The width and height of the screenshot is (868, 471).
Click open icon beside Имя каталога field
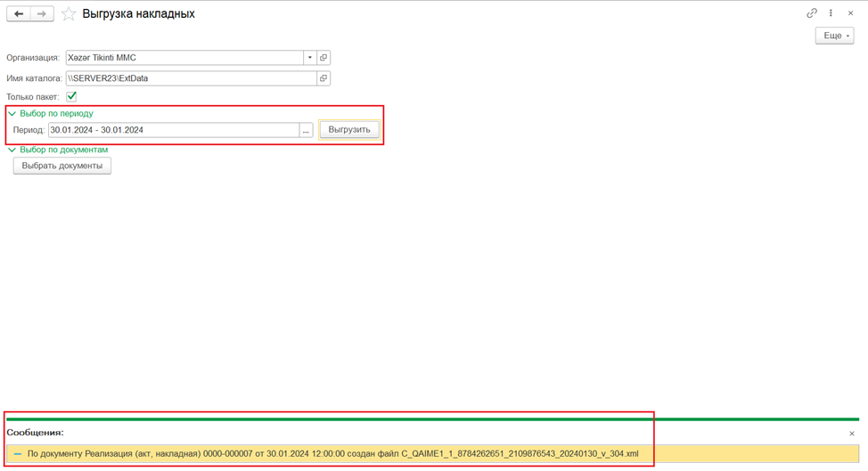pyautogui.click(x=323, y=78)
